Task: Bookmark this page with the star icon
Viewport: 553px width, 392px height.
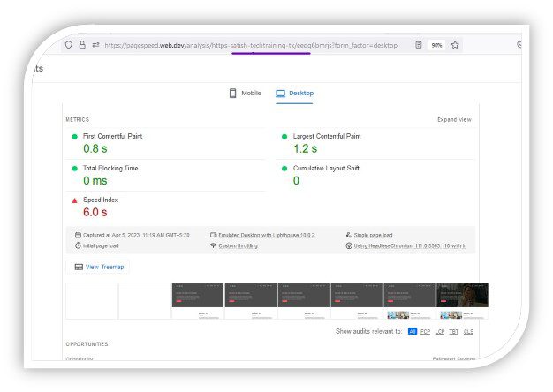Action: (455, 45)
